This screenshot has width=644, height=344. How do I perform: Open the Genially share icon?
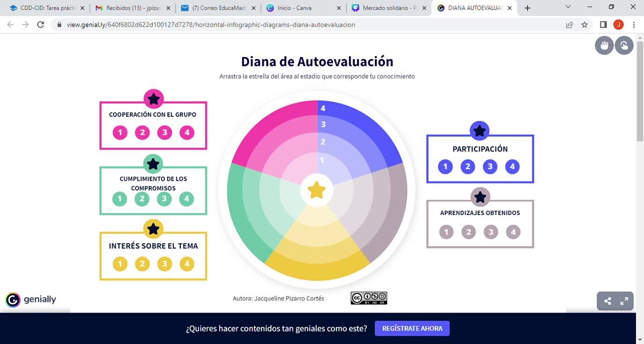click(607, 301)
